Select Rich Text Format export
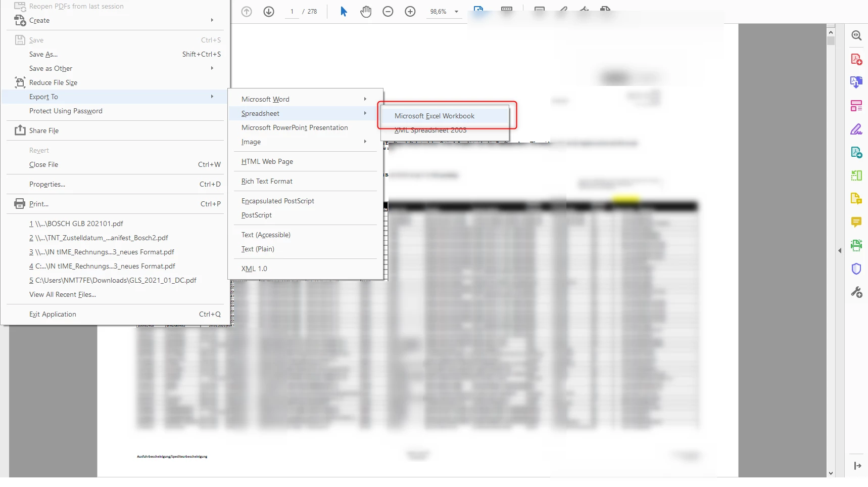Screen dimensions: 868x487 click(305, 181)
